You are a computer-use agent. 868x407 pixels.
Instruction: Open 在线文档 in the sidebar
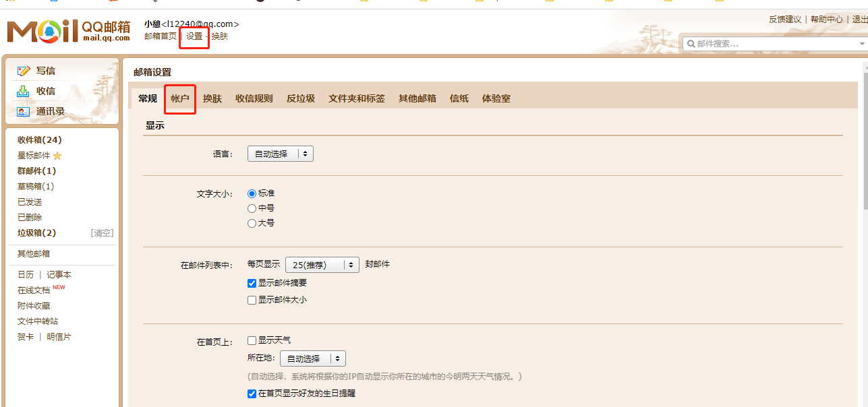point(34,290)
